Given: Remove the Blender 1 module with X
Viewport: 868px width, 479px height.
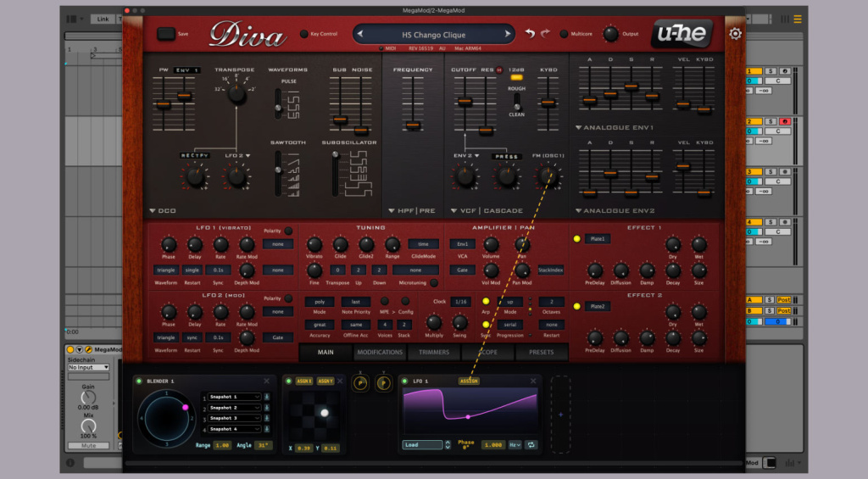Looking at the screenshot, I should coord(267,381).
